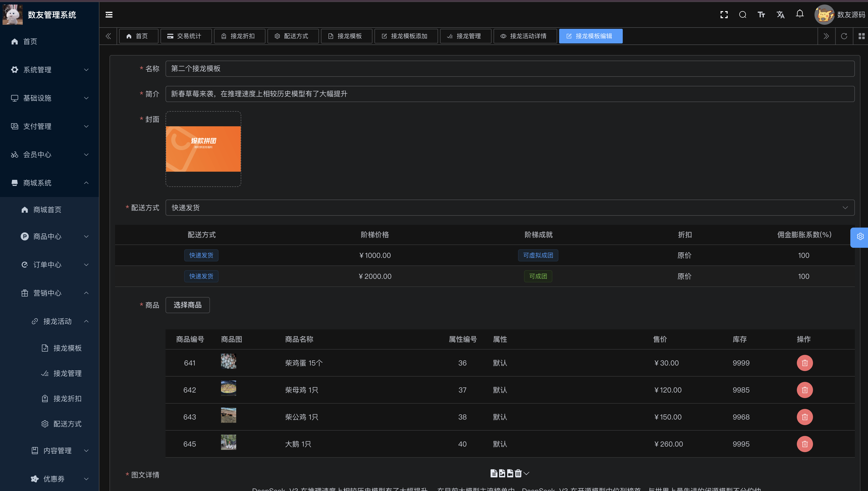Click the first document icon in 图文详情 toolbar
This screenshot has height=491, width=868.
click(494, 473)
